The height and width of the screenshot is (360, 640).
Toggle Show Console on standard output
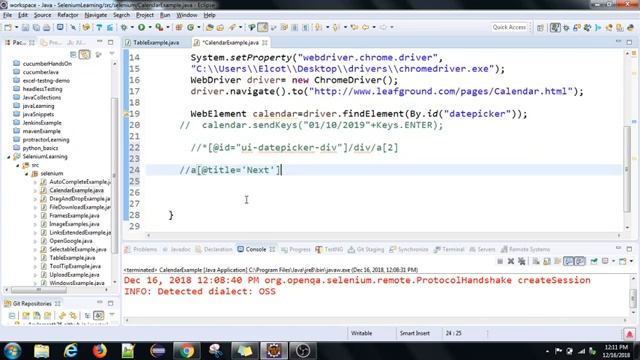coord(568,261)
